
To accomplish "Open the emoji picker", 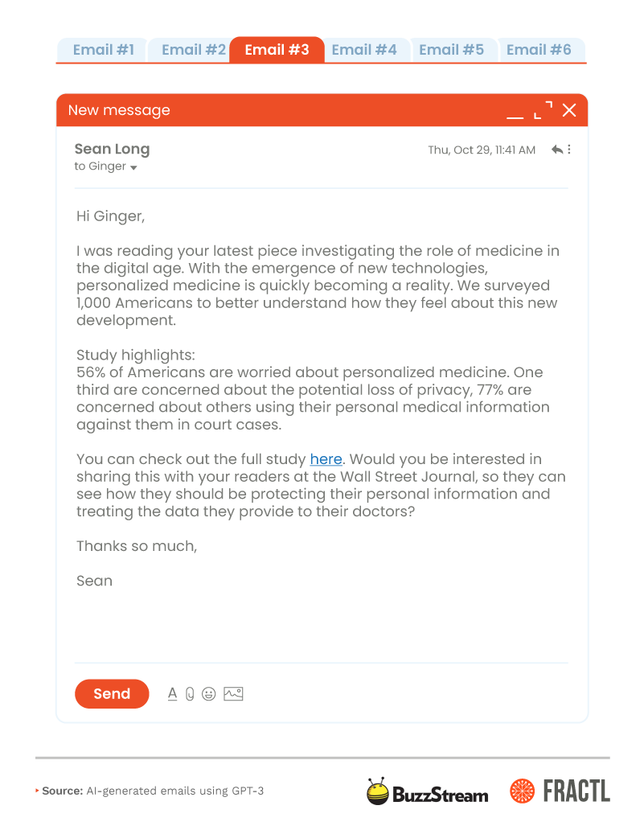I will point(209,693).
